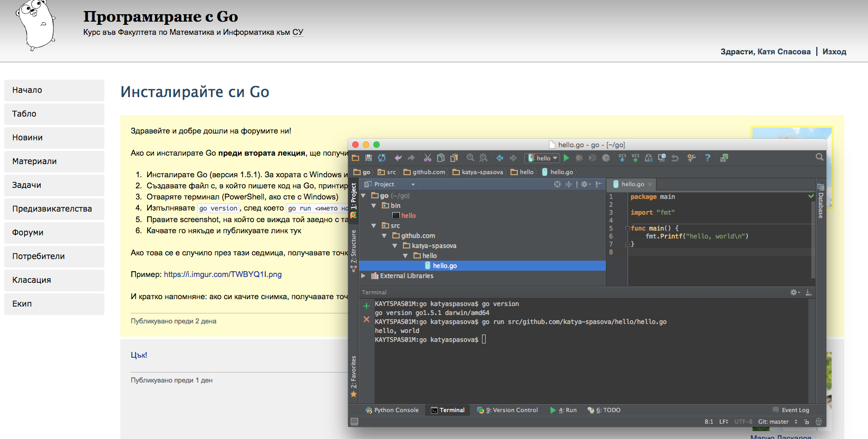Open Settings via wrench icon
868x439 pixels.
tap(691, 158)
